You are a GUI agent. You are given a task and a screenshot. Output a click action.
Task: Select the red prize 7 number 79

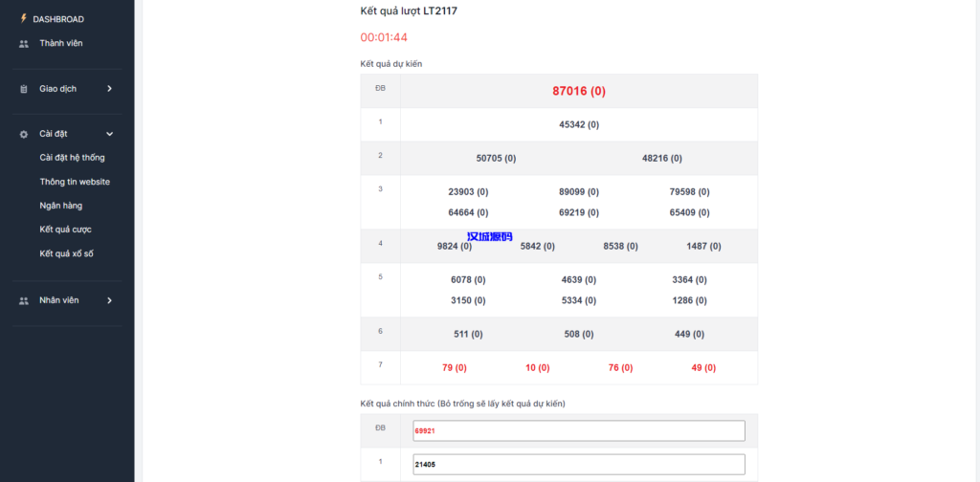tap(454, 367)
